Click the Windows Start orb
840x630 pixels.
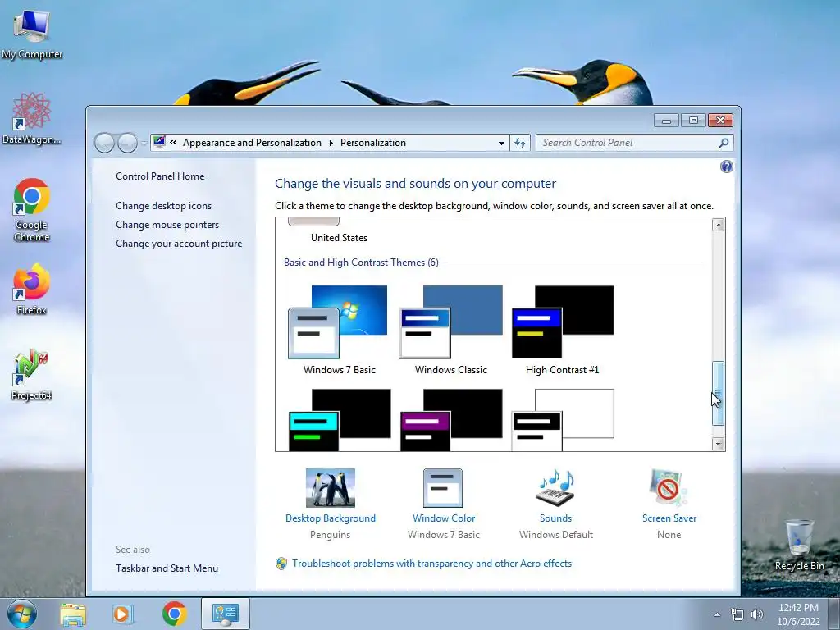click(x=22, y=614)
